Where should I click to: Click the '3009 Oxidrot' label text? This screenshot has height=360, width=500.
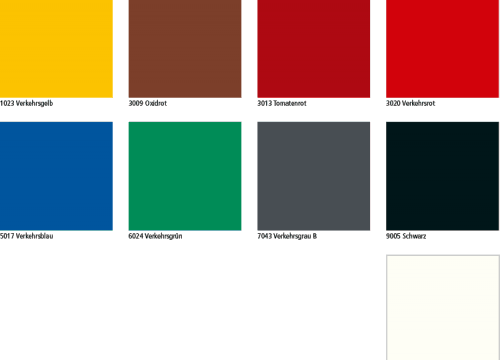148,103
